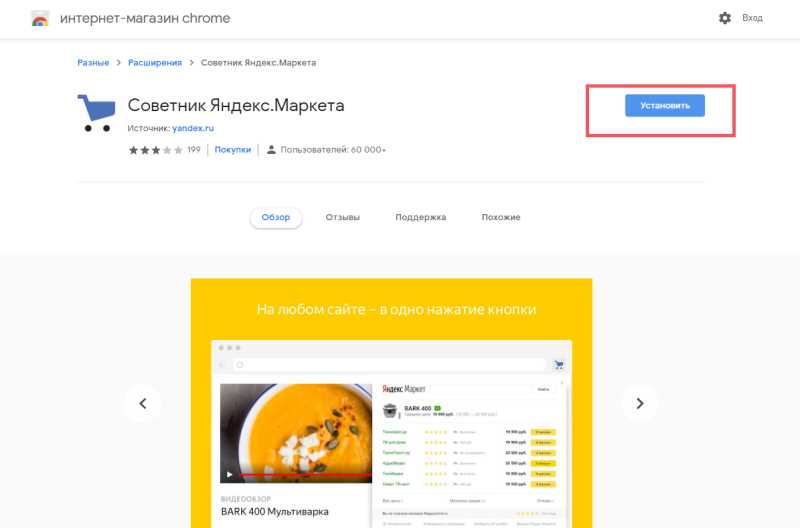Go to previous screenshot with left arrow

(x=142, y=403)
